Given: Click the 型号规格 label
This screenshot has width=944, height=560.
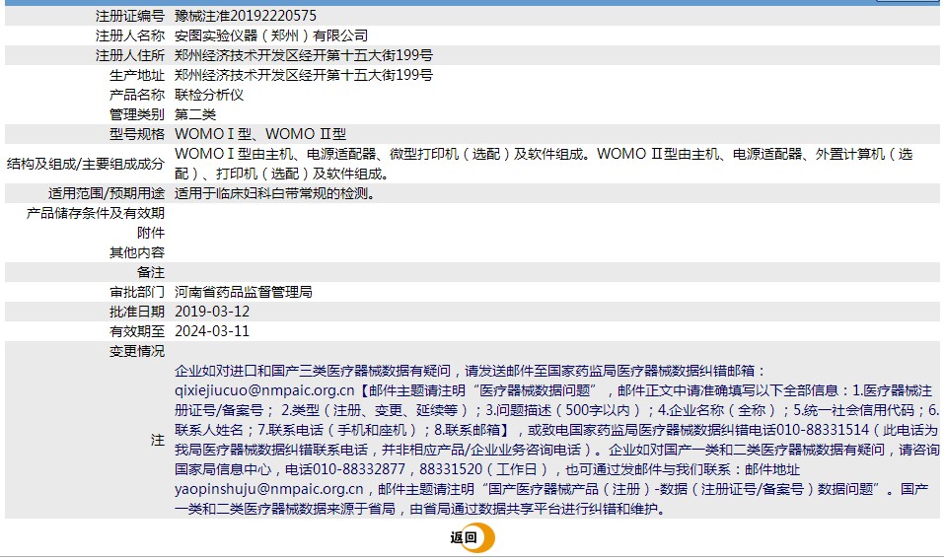Looking at the screenshot, I should pos(137,134).
